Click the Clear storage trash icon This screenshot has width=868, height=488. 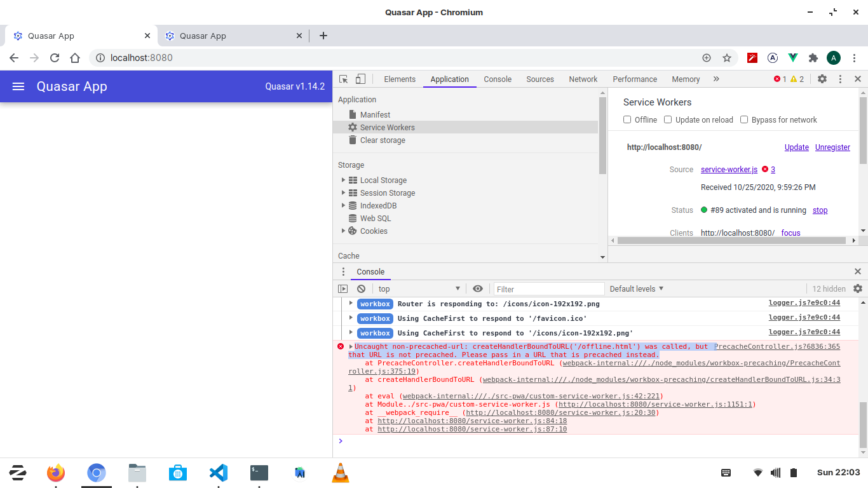pyautogui.click(x=353, y=140)
